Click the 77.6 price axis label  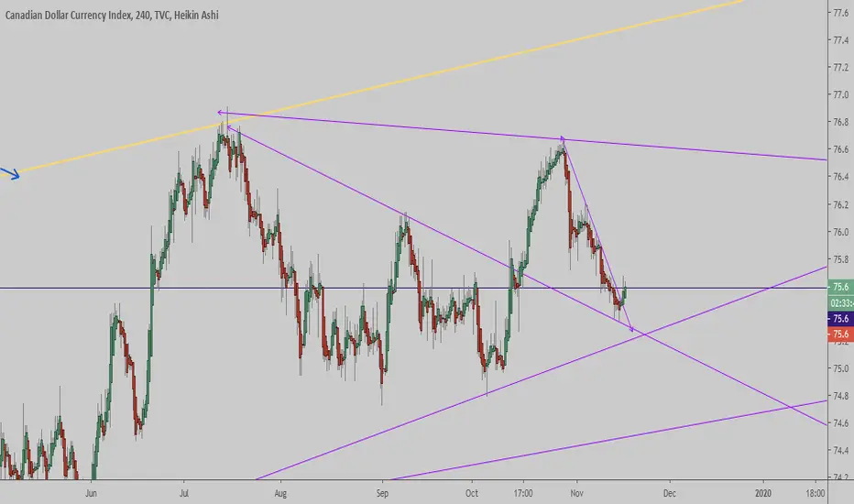pos(841,13)
